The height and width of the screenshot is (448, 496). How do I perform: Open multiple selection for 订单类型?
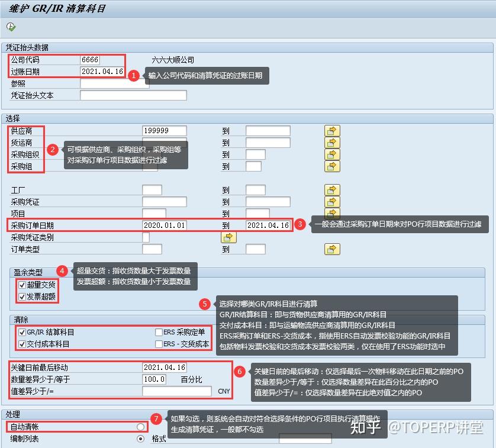point(332,249)
